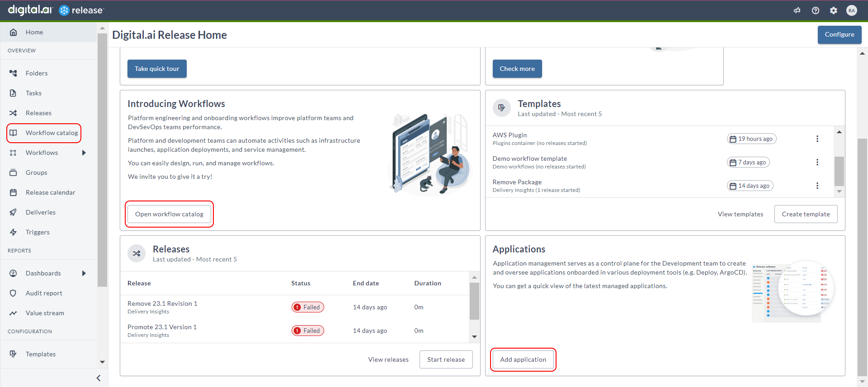Select Audit report in the sidebar
This screenshot has height=387, width=868.
(44, 293)
